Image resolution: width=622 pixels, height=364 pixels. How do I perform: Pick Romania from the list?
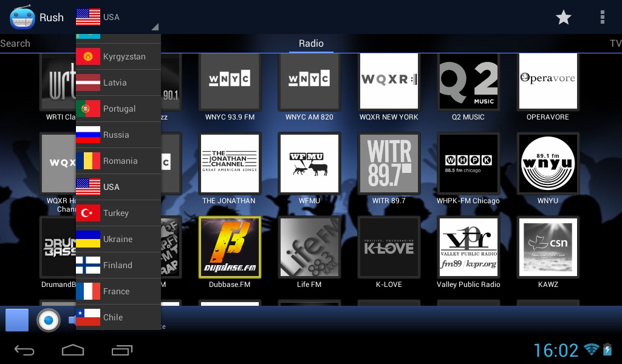point(118,161)
